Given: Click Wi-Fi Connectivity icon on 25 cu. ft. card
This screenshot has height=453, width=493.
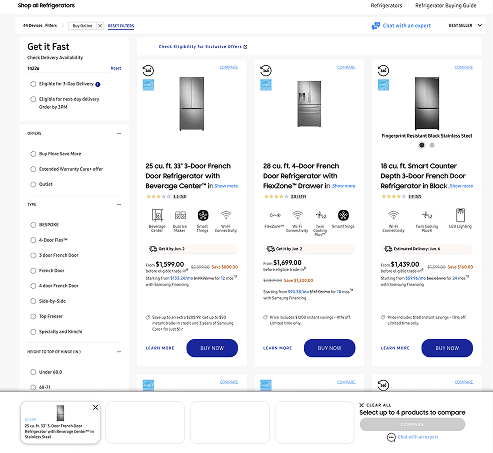Looking at the screenshot, I should point(226,215).
